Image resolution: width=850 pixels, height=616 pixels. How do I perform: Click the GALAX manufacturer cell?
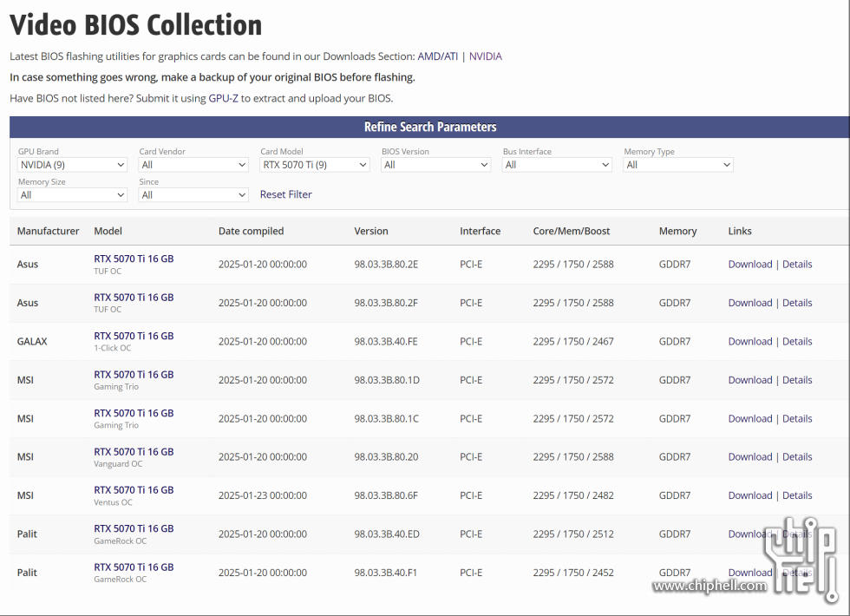click(32, 341)
